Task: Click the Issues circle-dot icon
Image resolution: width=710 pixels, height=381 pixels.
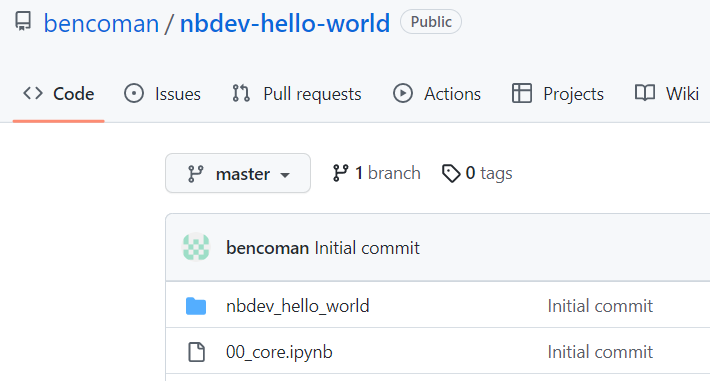Action: coord(134,93)
